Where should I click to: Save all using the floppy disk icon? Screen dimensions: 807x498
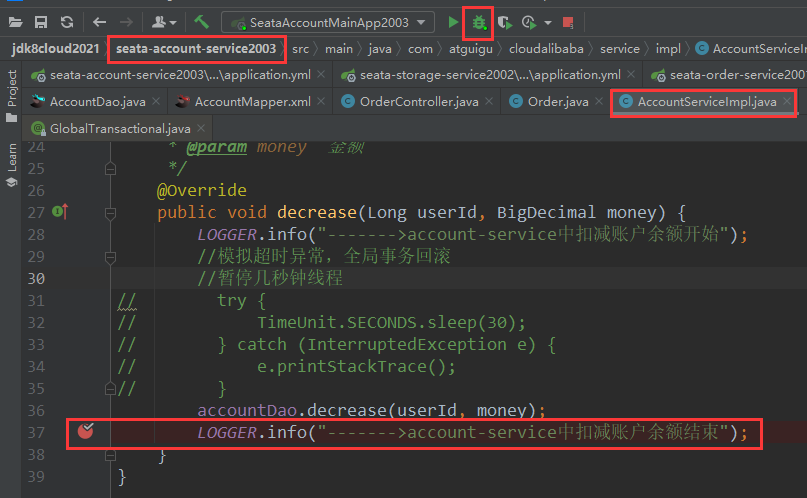click(41, 22)
